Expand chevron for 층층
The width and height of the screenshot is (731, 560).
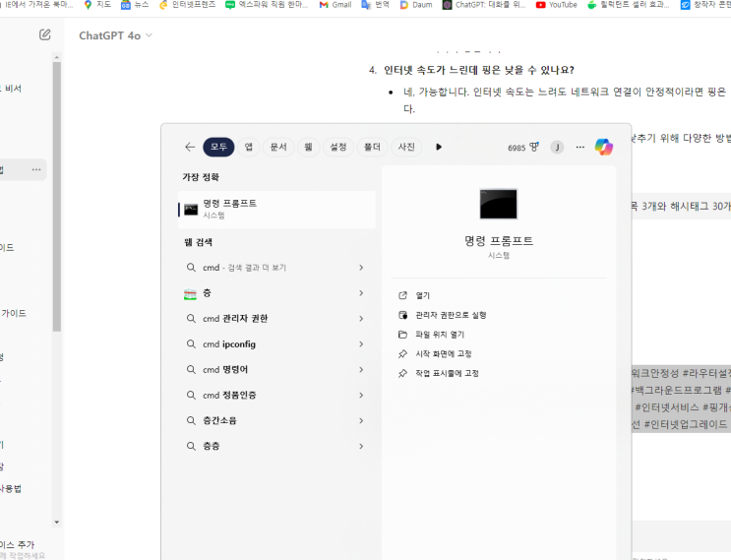[361, 446]
